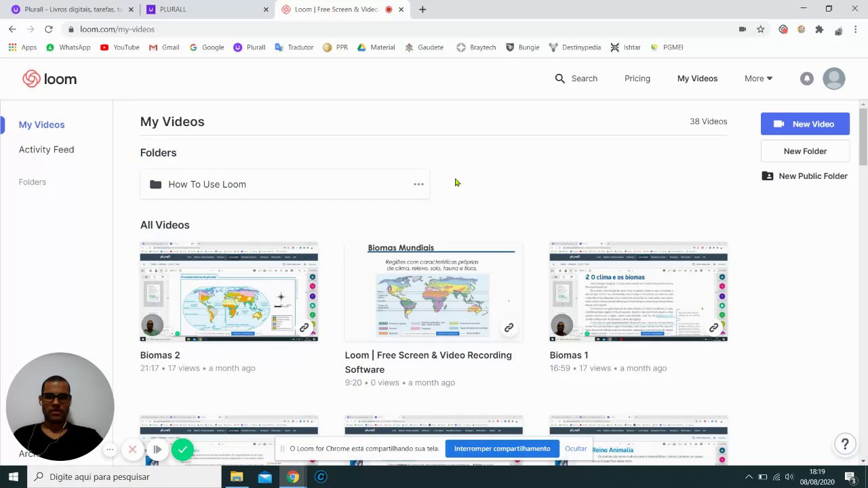Expand the More dropdown menu
This screenshot has height=488, width=868.
(758, 79)
